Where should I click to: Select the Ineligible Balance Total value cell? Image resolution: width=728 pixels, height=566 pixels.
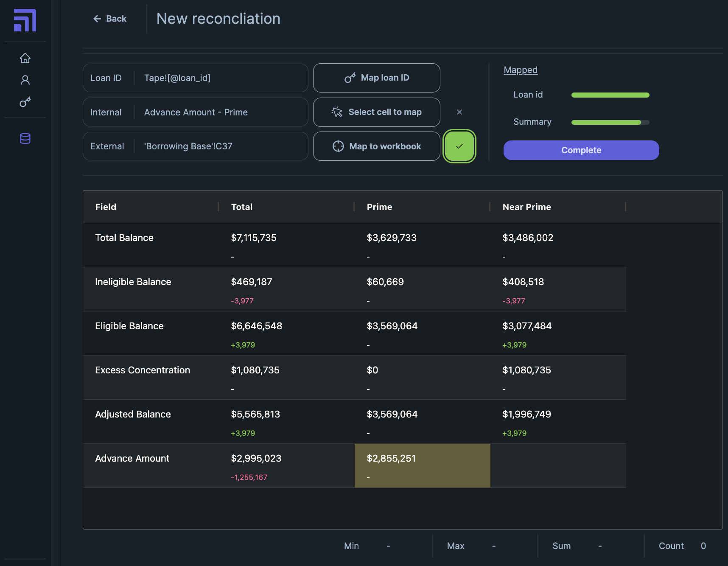[252, 282]
